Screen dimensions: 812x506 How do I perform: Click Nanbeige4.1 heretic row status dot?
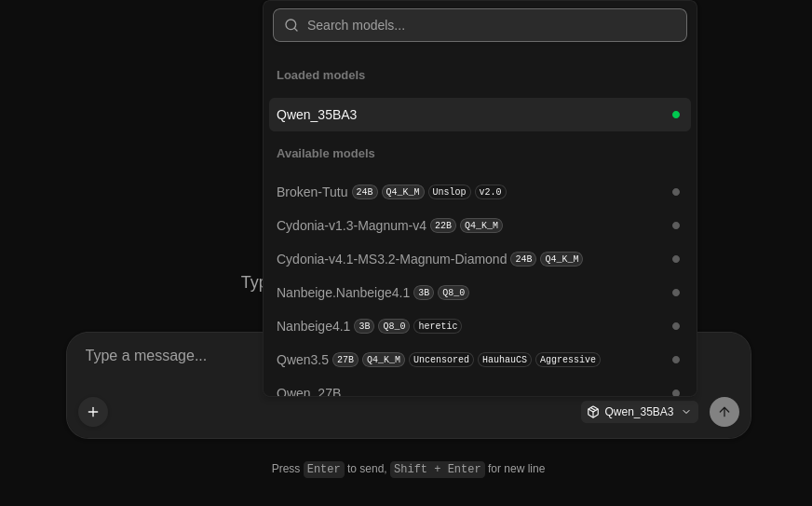(676, 326)
